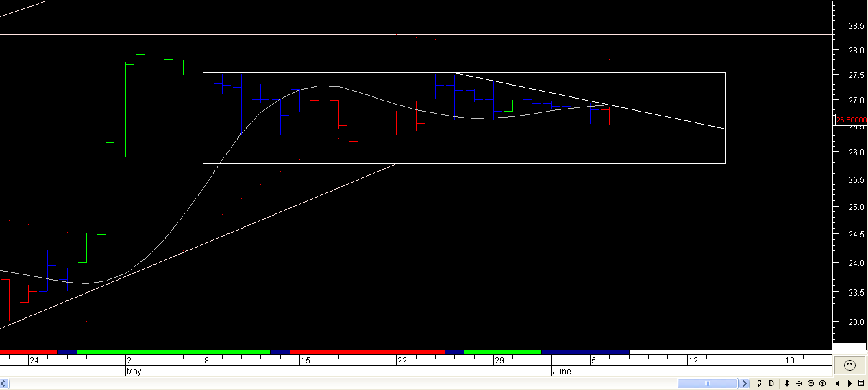Zoom in with the plus magnifier icon
Image resolution: width=868 pixels, height=390 pixels.
point(822,383)
